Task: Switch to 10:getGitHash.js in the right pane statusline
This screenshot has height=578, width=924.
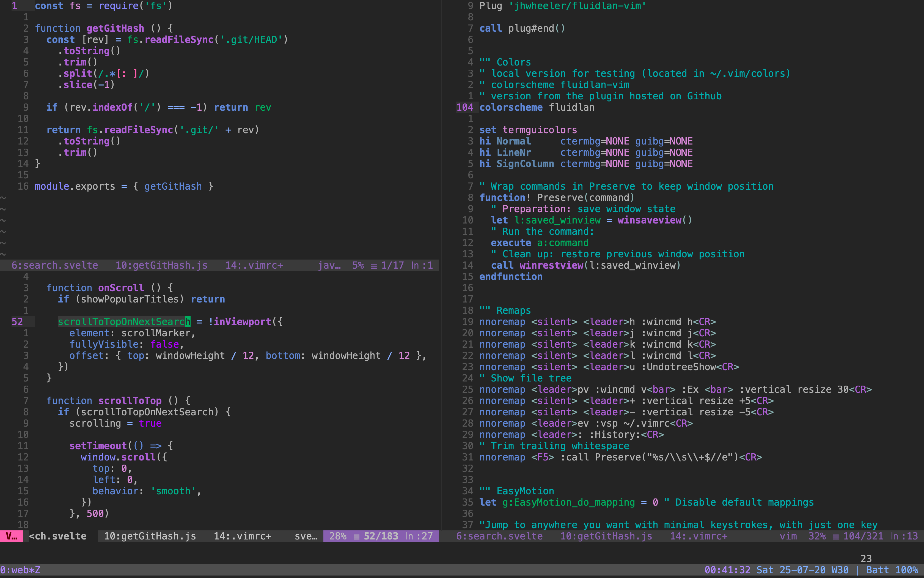Action: click(606, 536)
